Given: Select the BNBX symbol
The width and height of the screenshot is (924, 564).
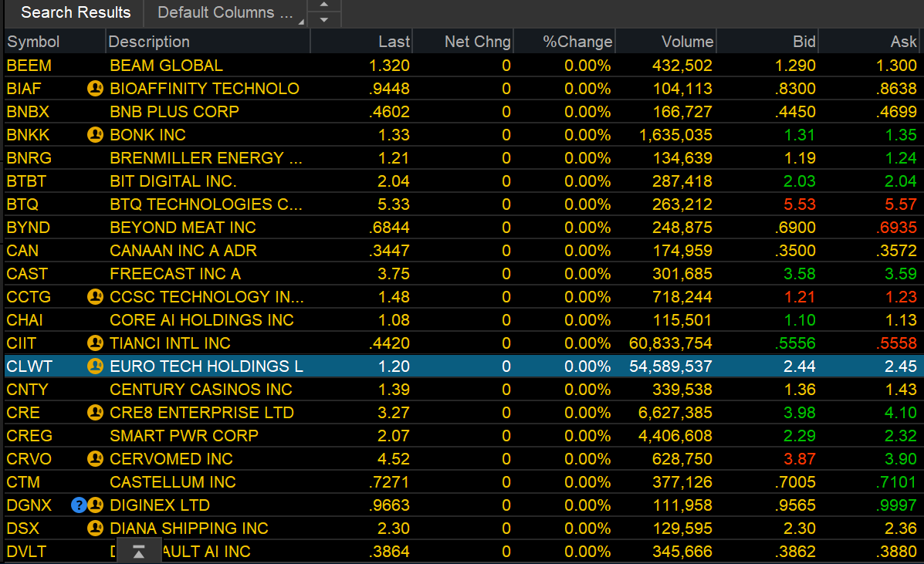Looking at the screenshot, I should click(28, 112).
